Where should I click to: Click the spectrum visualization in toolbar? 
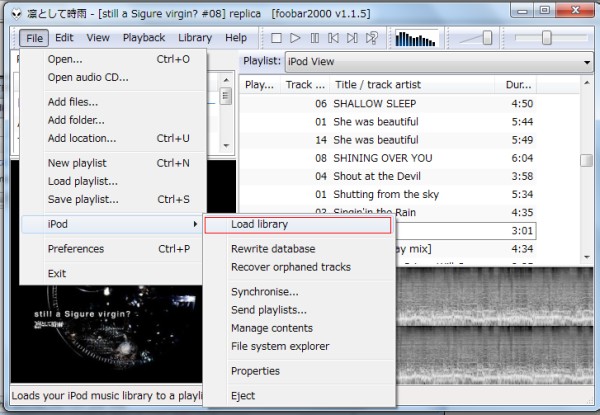pyautogui.click(x=416, y=38)
